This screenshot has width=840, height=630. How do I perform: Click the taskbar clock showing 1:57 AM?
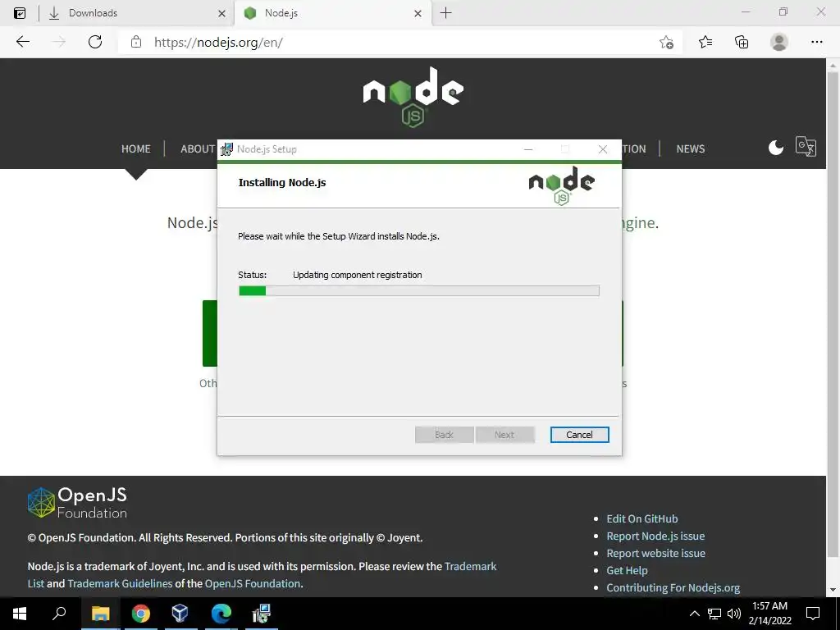(x=769, y=614)
